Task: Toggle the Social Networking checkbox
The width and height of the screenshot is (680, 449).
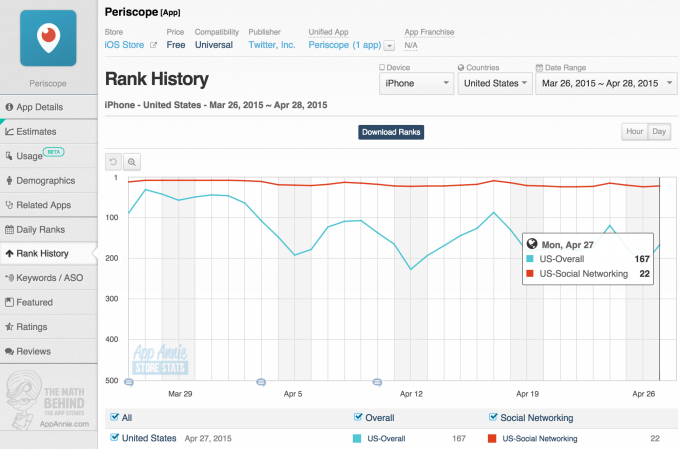Action: click(494, 418)
